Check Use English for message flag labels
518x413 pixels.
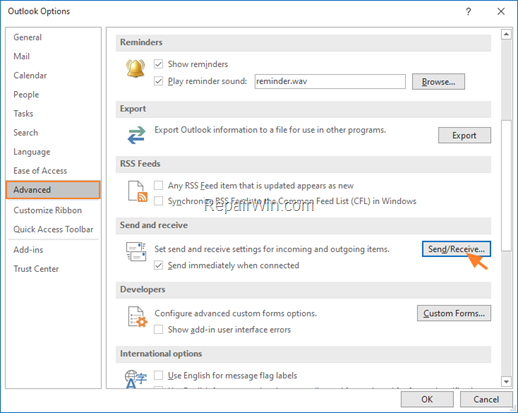(159, 375)
